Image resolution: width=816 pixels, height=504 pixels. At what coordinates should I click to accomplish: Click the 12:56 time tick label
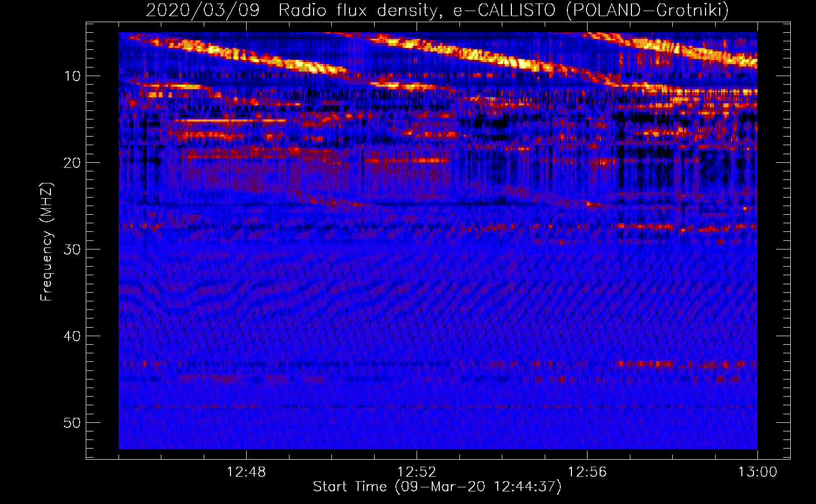[x=587, y=472]
